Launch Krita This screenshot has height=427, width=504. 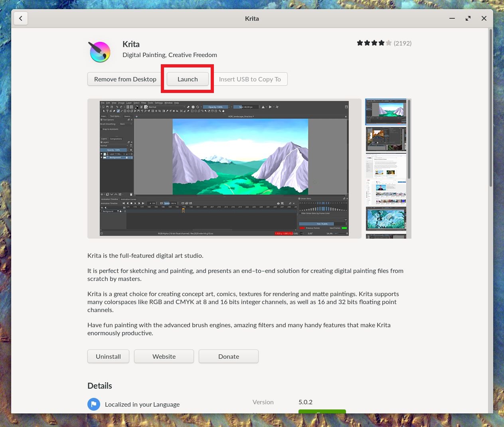click(x=188, y=79)
